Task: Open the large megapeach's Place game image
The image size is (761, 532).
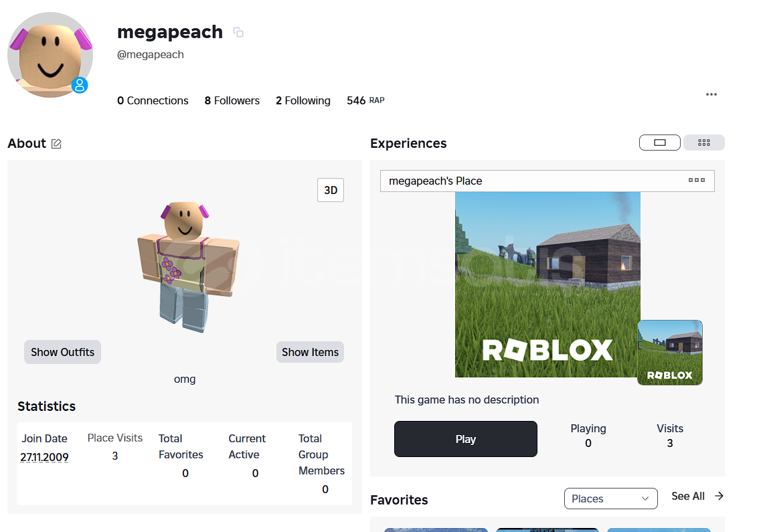Action: coord(547,284)
